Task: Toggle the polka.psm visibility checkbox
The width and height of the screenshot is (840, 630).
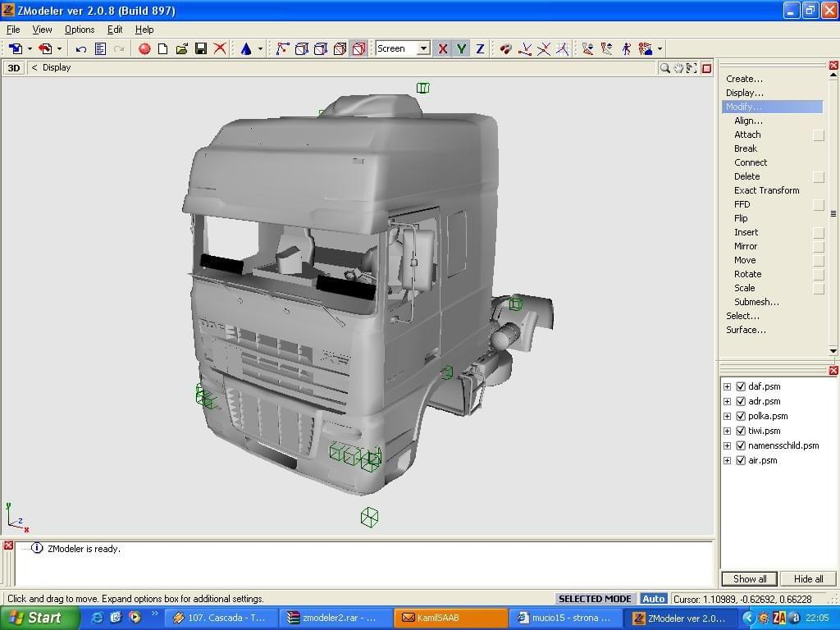Action: tap(741, 416)
